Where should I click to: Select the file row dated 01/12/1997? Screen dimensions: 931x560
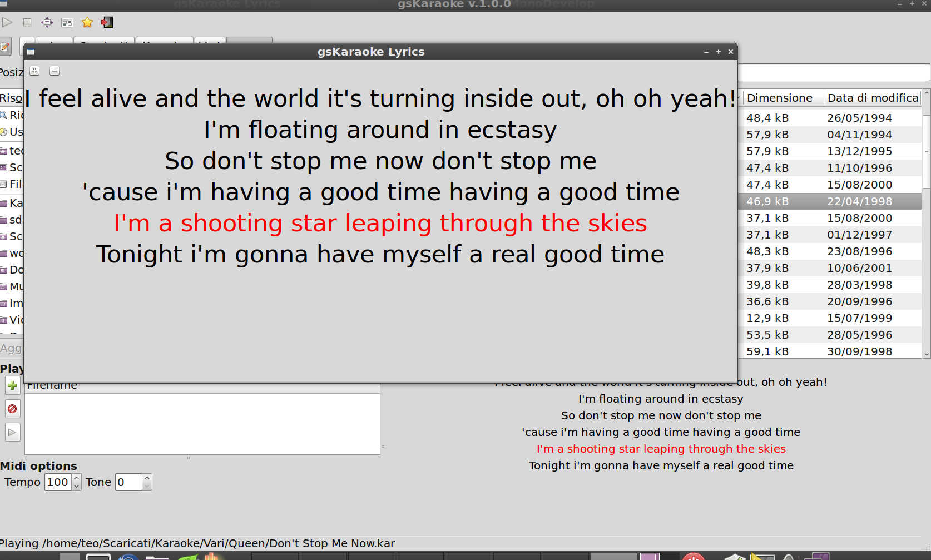tap(830, 235)
